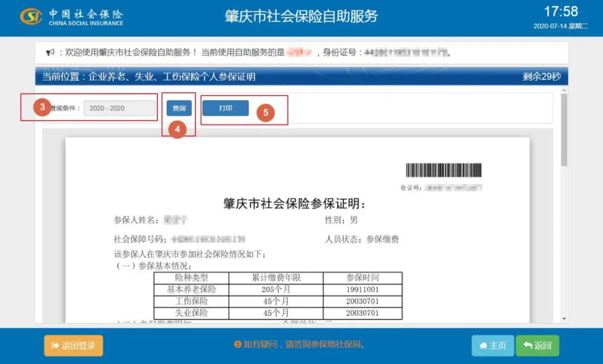Click the 验证码 verification code on the certificate

tap(441, 186)
